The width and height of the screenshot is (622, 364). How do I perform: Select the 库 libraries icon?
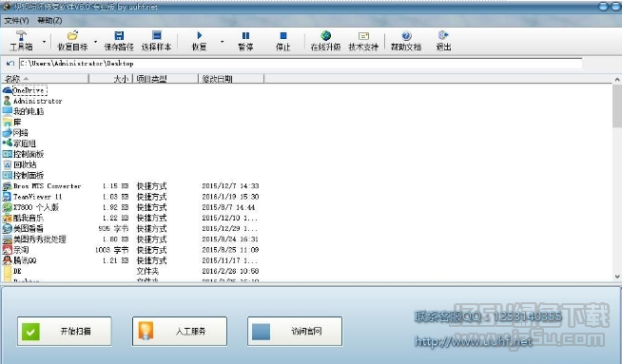8,123
